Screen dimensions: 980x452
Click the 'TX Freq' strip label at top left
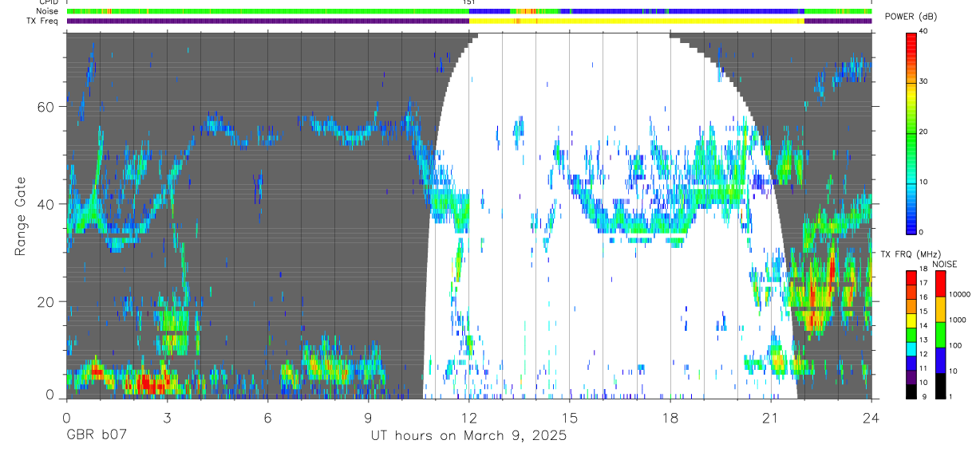pos(44,21)
